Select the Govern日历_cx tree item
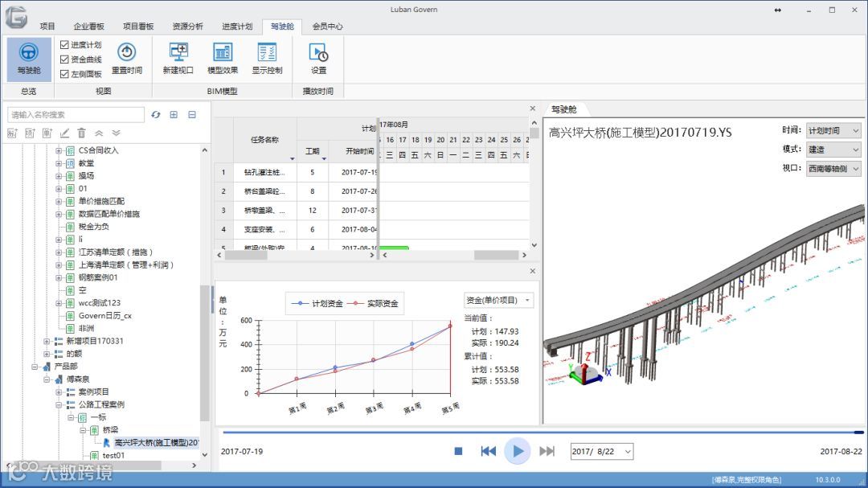Viewport: 868px width, 488px height. click(105, 315)
